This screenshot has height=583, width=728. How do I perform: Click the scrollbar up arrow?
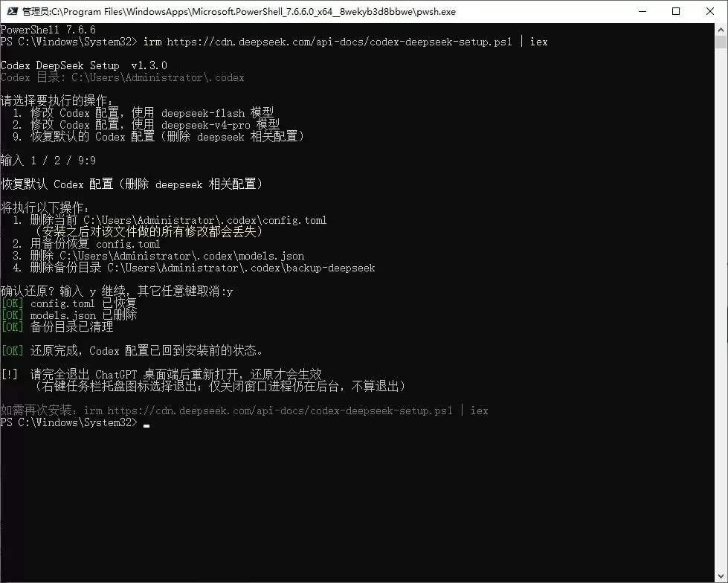coord(721,30)
